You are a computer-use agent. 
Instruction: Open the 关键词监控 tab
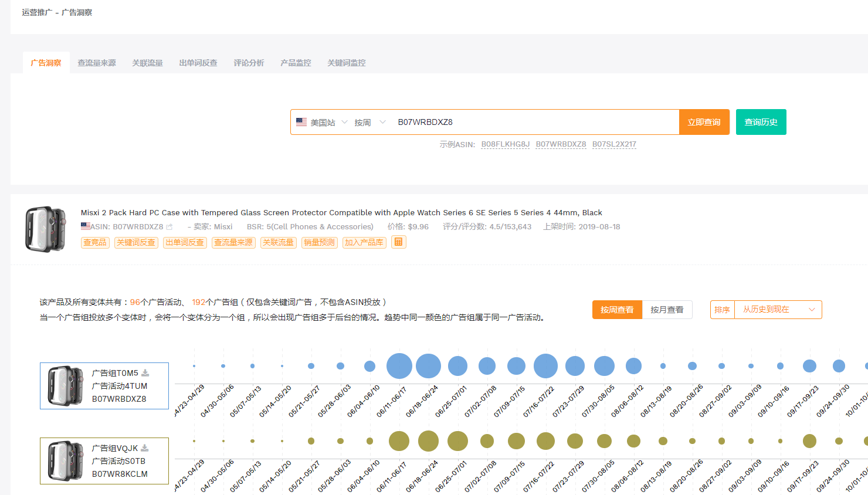click(346, 63)
